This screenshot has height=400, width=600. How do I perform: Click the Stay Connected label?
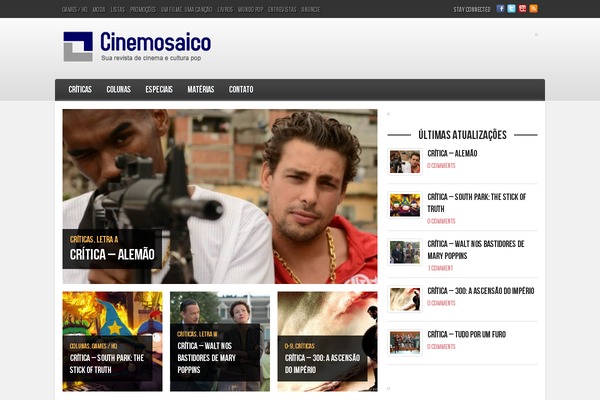(472, 10)
